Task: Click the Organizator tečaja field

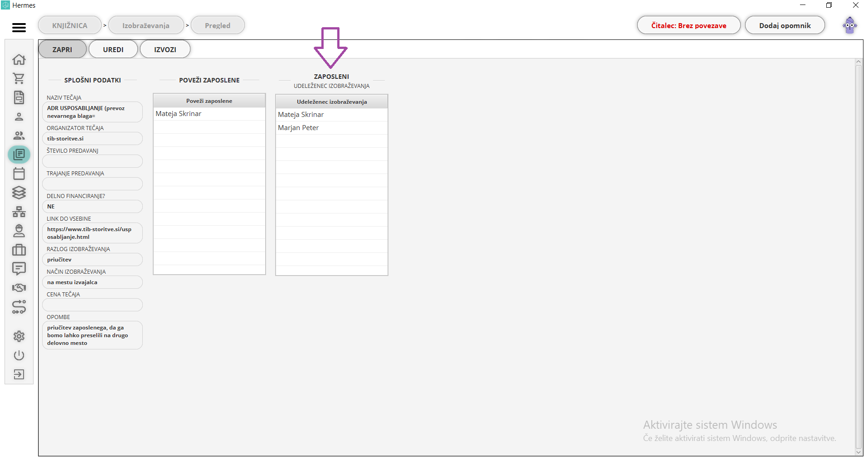Action: (92, 139)
